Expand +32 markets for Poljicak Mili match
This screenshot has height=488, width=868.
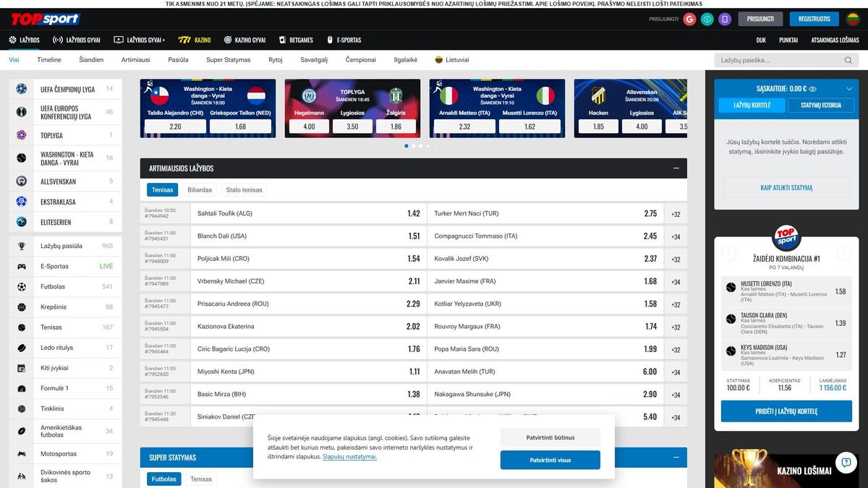676,259
